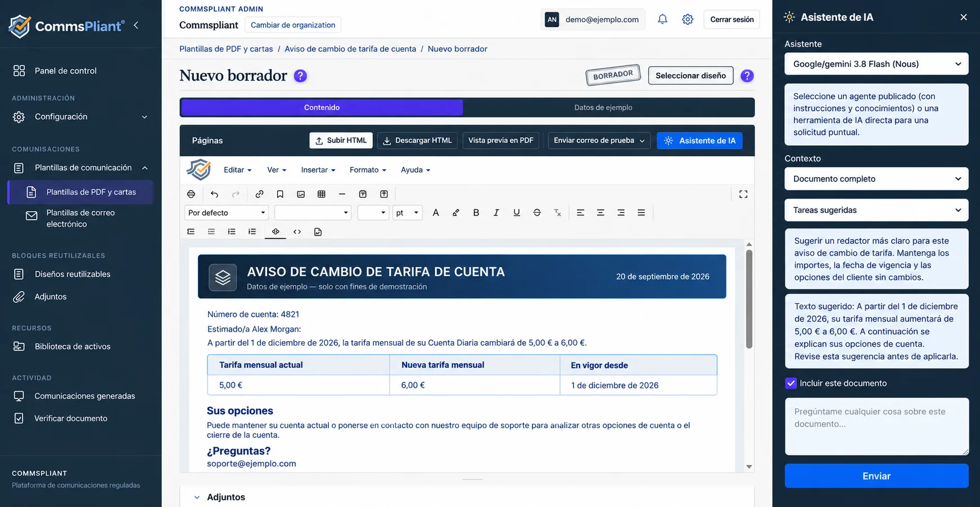Collapse the sidebar with the chevron arrow
The image size is (980, 507).
pyautogui.click(x=136, y=25)
